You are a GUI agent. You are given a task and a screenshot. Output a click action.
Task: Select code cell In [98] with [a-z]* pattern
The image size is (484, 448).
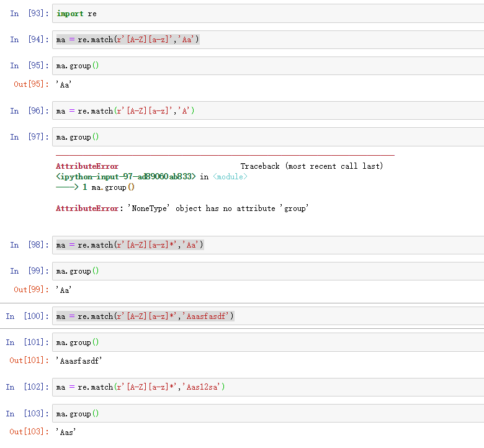[267, 245]
